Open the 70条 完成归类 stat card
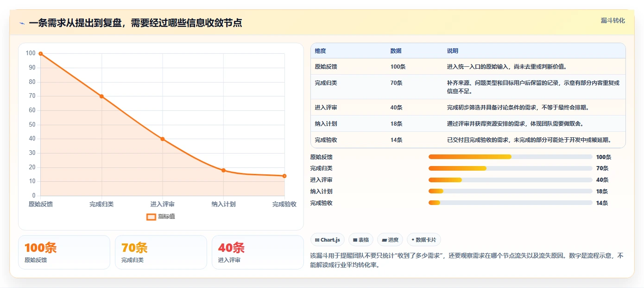Screen dimensions: 644x288 click(x=161, y=252)
